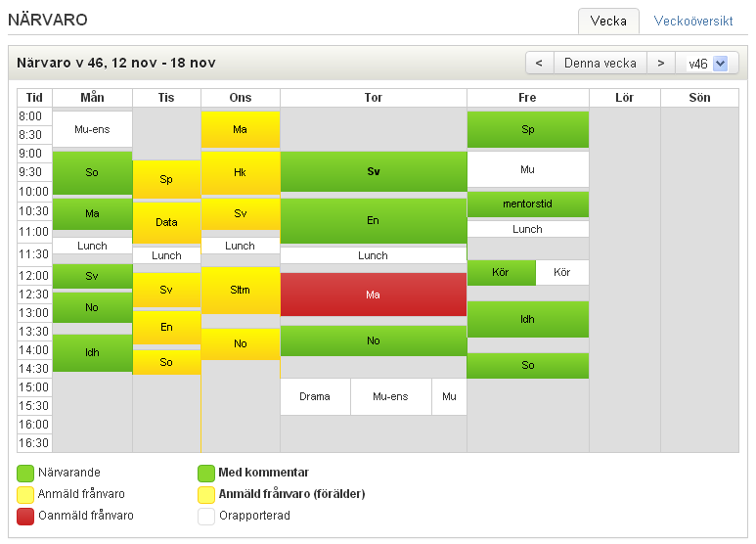Select the green Kör block on Friday
This screenshot has height=544, width=756.
pyautogui.click(x=501, y=272)
